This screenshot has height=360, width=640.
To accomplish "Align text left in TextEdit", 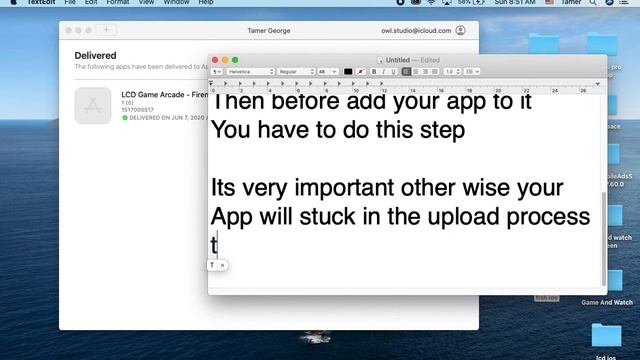I will pyautogui.click(x=406, y=72).
